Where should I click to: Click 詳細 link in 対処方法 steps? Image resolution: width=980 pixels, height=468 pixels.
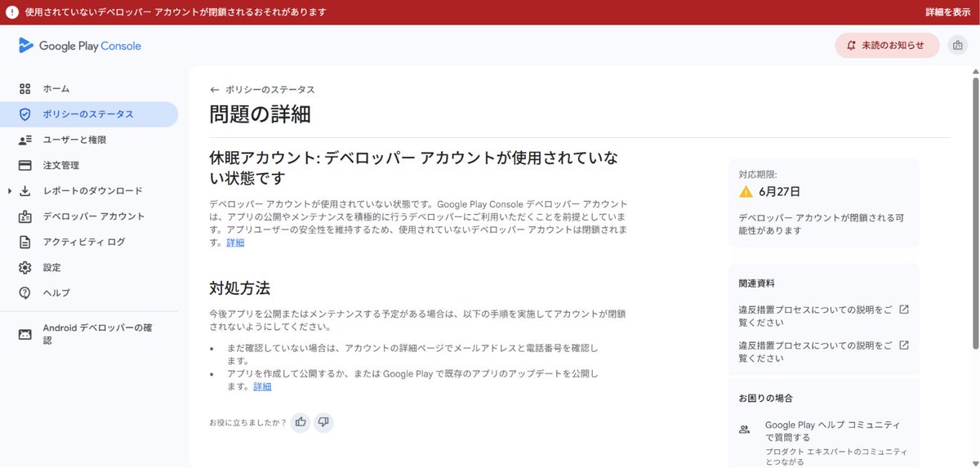(262, 386)
